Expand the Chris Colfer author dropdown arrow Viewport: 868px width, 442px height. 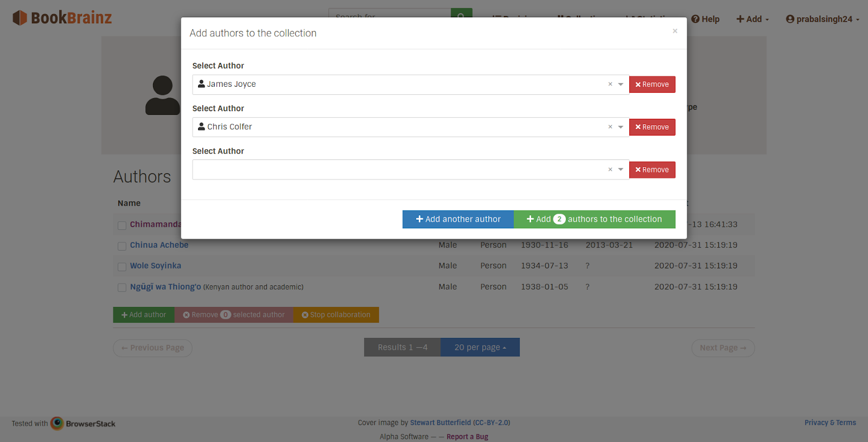click(621, 127)
